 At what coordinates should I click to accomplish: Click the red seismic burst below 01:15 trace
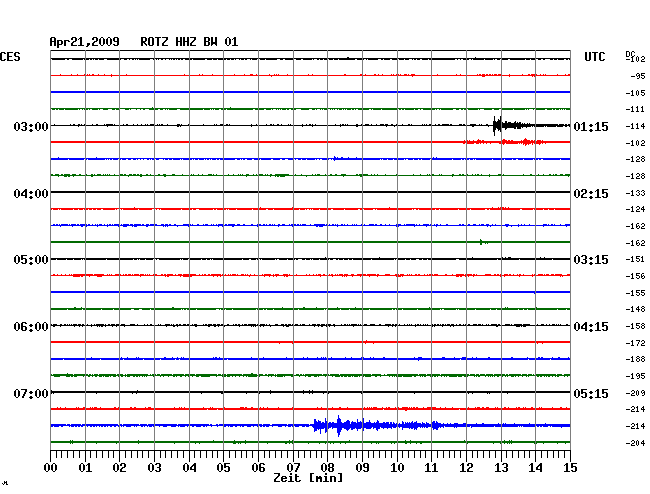(x=504, y=142)
